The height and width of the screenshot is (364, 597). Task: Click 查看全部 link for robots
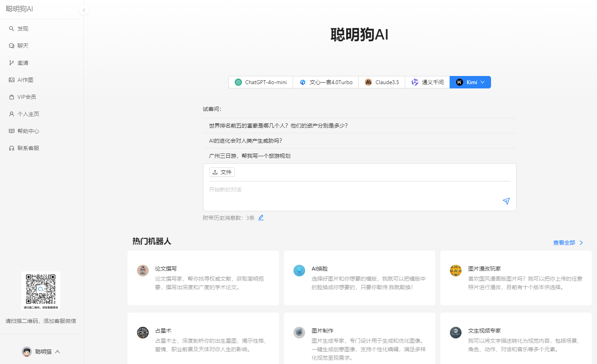567,243
